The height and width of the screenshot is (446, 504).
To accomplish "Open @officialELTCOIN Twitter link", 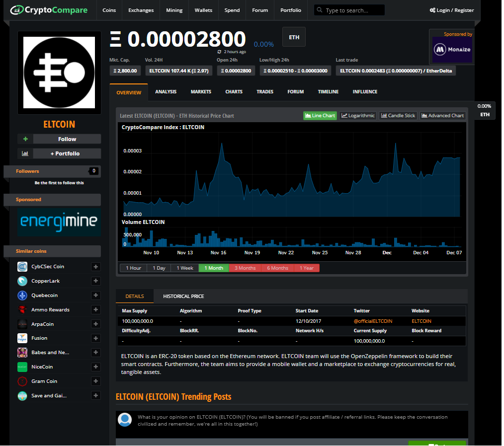I will [x=373, y=321].
